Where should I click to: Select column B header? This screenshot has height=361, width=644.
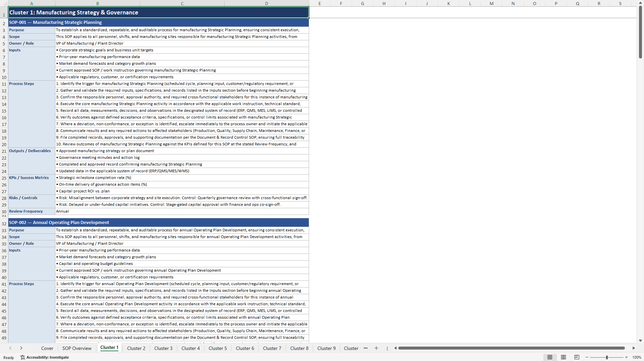[x=98, y=3]
